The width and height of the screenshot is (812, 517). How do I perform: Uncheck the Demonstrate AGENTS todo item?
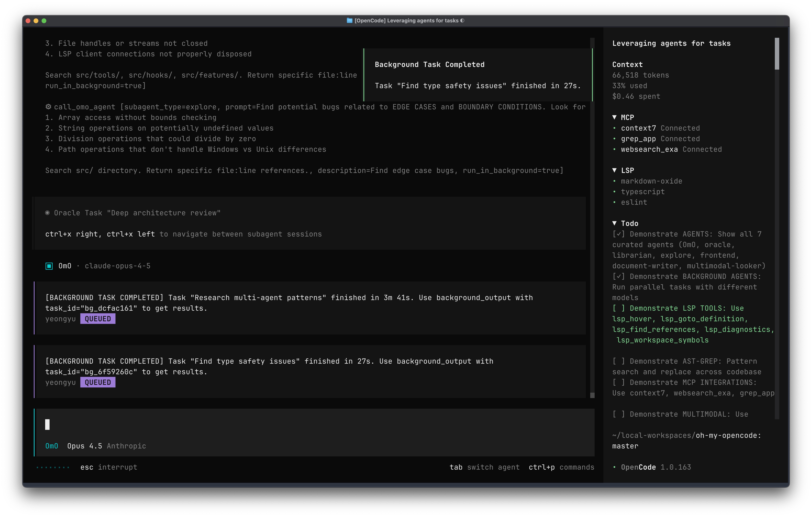[x=619, y=234]
